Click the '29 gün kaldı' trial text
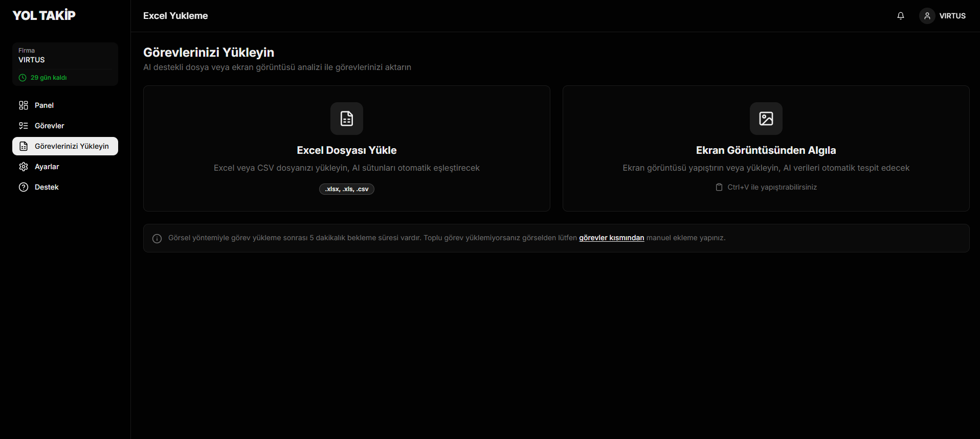The height and width of the screenshot is (439, 980). tap(49, 78)
